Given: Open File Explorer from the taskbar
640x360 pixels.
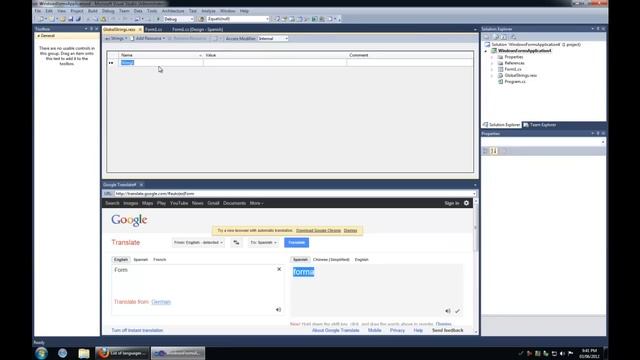Looking at the screenshot, I should coord(84,353).
